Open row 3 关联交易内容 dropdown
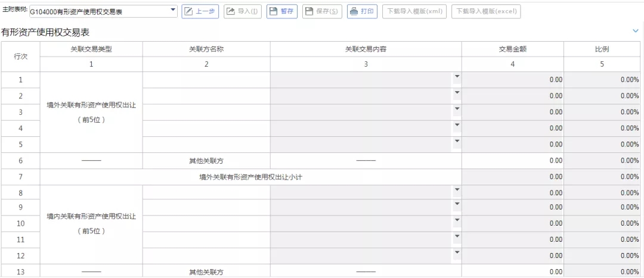The height and width of the screenshot is (278, 644). click(x=457, y=108)
